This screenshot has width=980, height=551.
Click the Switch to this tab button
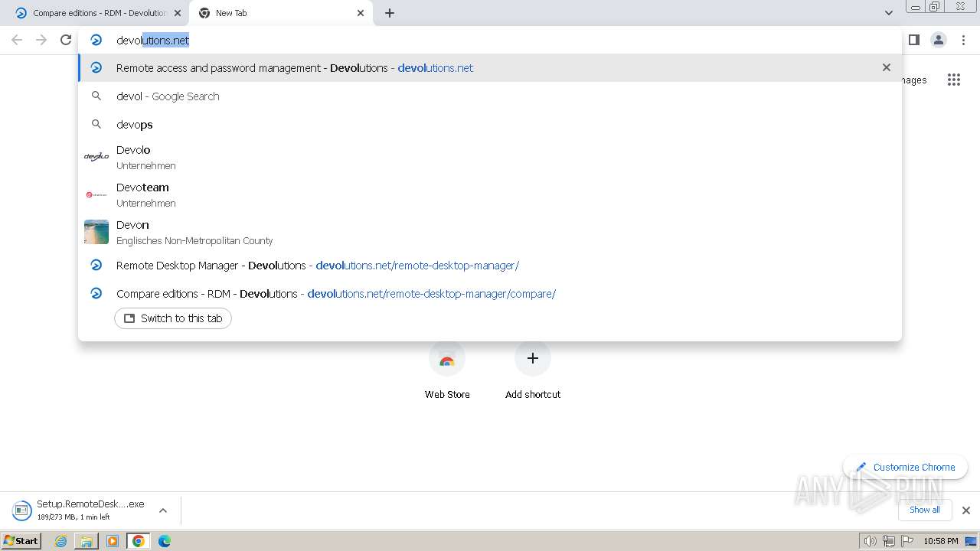[173, 318]
